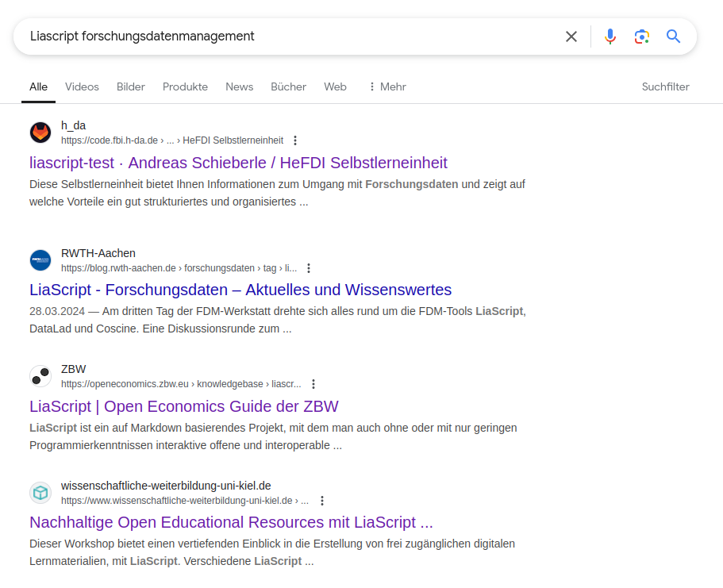Click the ZBW site name
Image resolution: width=723 pixels, height=588 pixels.
pyautogui.click(x=73, y=369)
